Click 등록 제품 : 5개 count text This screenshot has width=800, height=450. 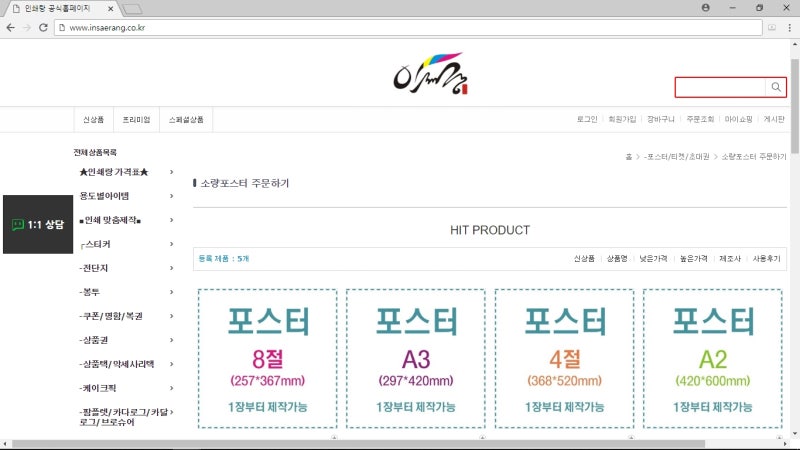[223, 259]
